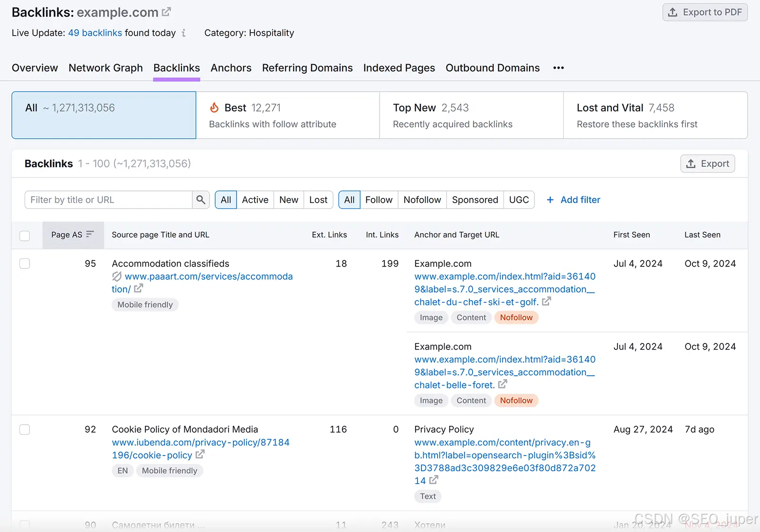Sort by the First Seen column header
The width and height of the screenshot is (760, 532).
click(631, 235)
